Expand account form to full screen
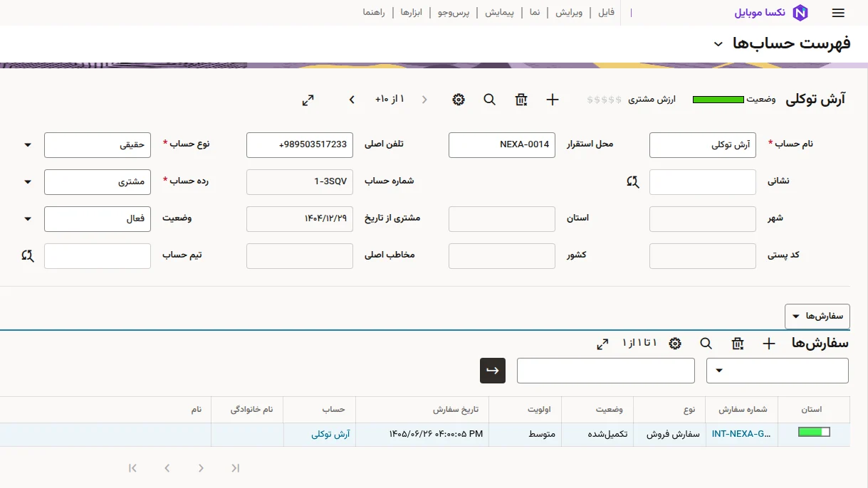Screen dimensions: 868x488 (x=308, y=100)
